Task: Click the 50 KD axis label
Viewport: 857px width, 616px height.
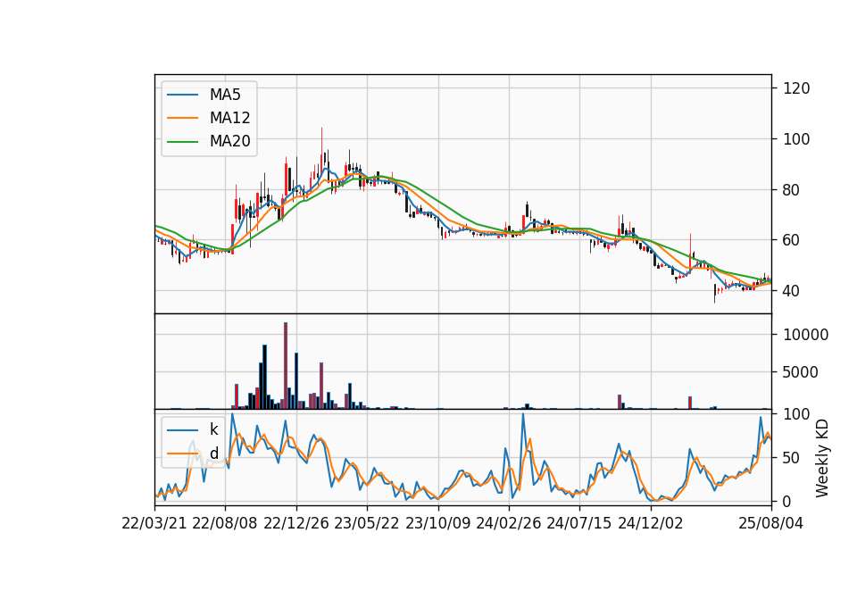Action: pos(792,458)
